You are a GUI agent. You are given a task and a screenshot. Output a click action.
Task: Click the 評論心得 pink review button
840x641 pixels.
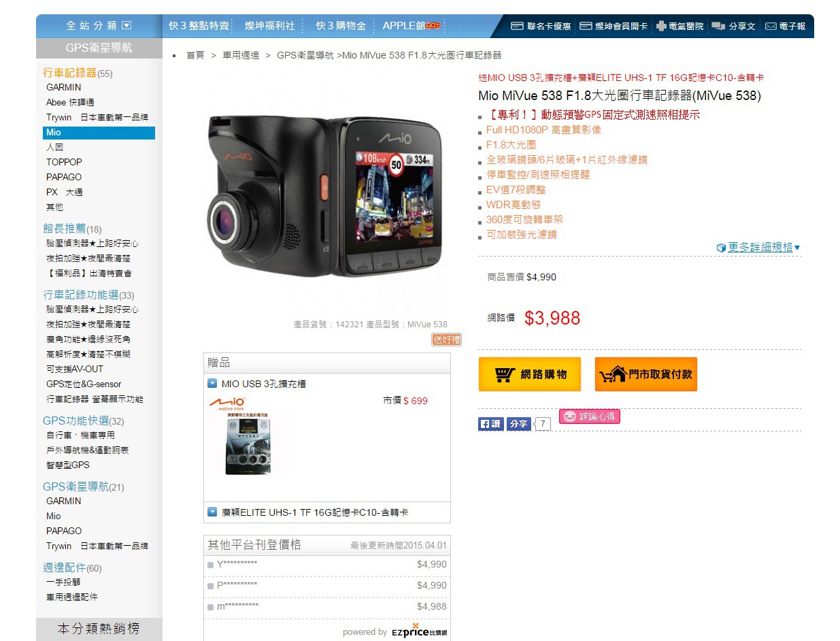589,416
